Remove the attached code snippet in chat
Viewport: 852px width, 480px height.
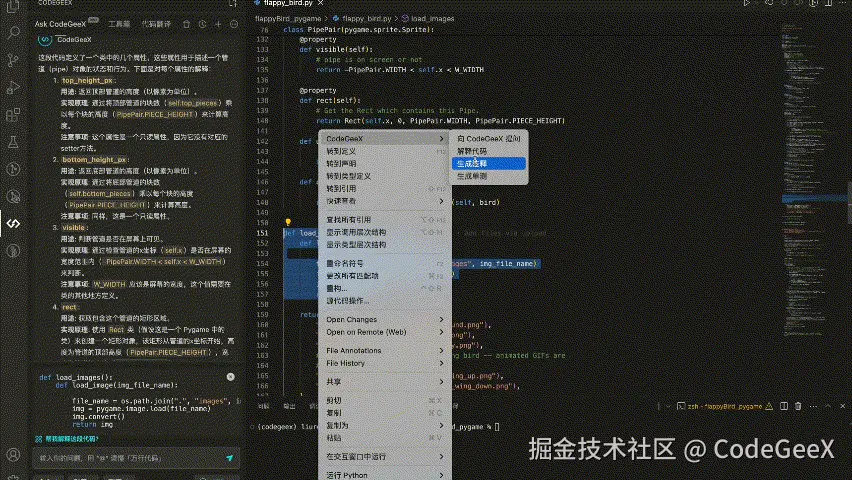click(x=230, y=377)
